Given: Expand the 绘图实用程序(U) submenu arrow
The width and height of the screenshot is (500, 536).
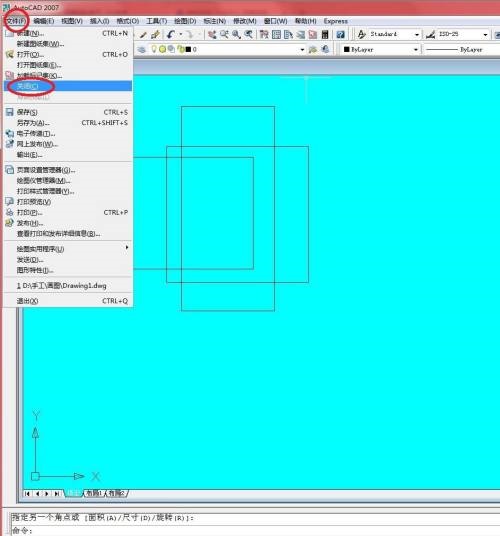Looking at the screenshot, I should pyautogui.click(x=127, y=247).
